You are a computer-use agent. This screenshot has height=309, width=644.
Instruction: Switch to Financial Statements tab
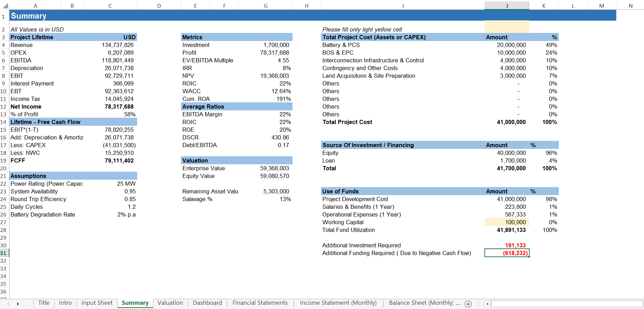click(x=260, y=303)
